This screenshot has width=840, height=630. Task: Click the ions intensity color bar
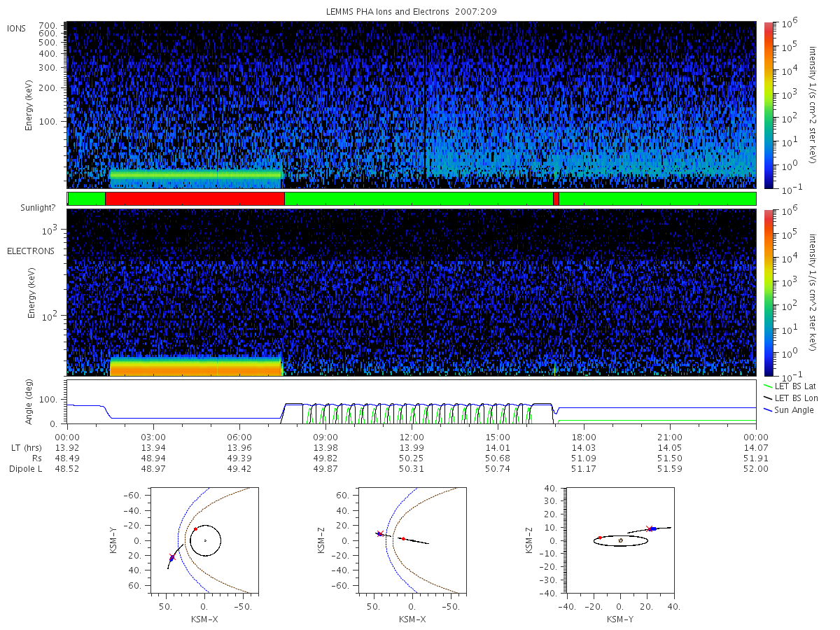point(767,105)
